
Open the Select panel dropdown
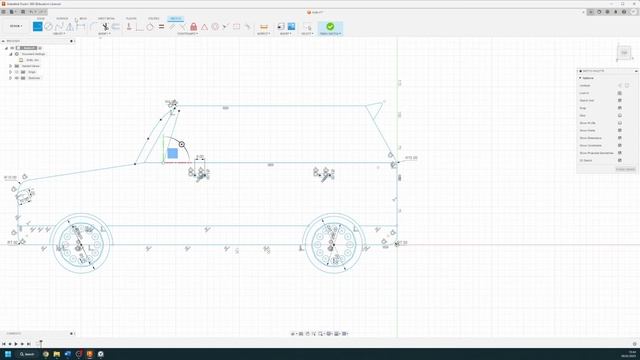307,33
